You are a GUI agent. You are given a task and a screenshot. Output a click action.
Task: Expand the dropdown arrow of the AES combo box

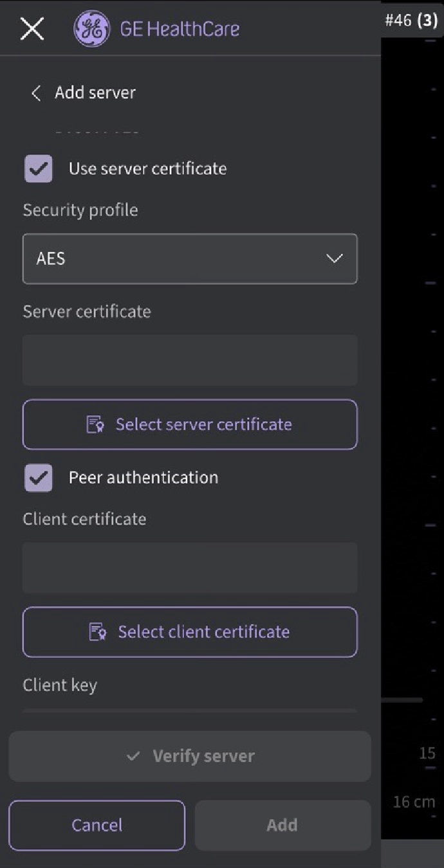334,258
